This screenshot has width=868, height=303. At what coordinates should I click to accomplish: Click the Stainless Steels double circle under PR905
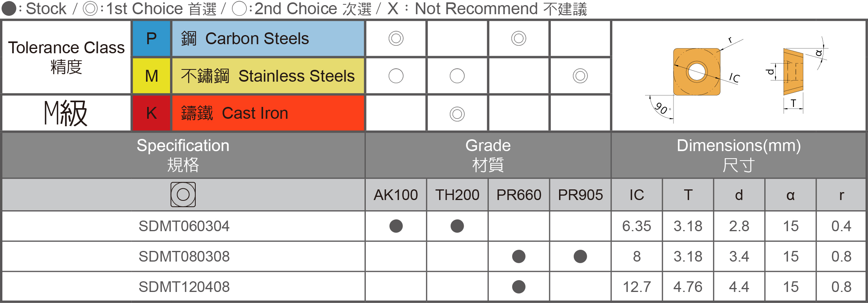580,76
